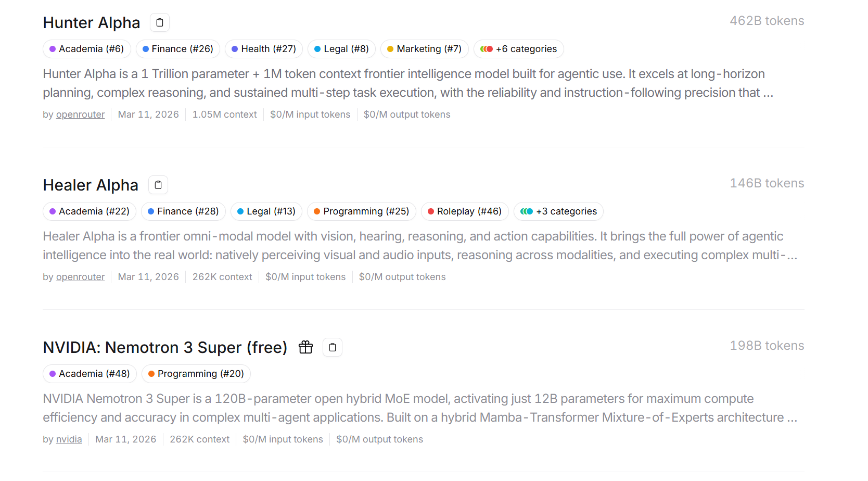Choose the Health (#27) category chip
Image resolution: width=868 pixels, height=481 pixels.
point(263,49)
